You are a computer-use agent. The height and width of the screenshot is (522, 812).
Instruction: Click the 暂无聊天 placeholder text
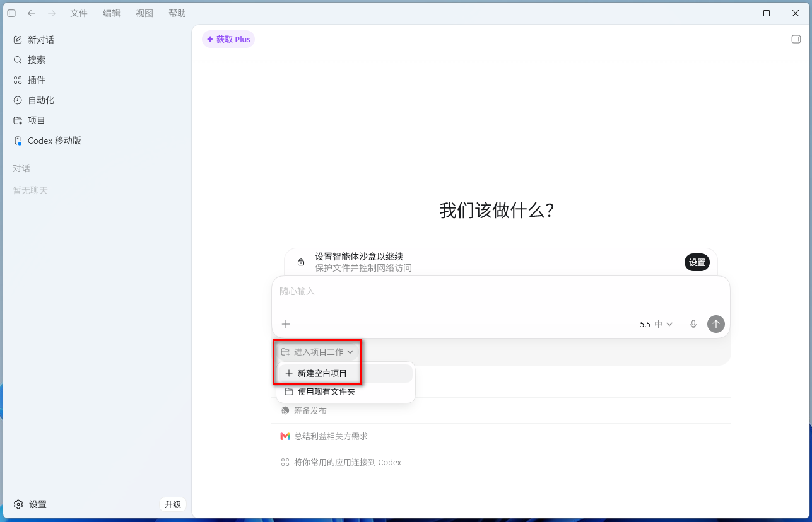pos(30,190)
